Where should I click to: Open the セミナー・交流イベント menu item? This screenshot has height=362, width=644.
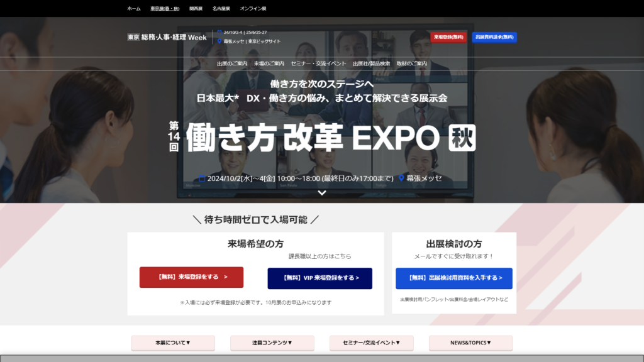coord(318,63)
